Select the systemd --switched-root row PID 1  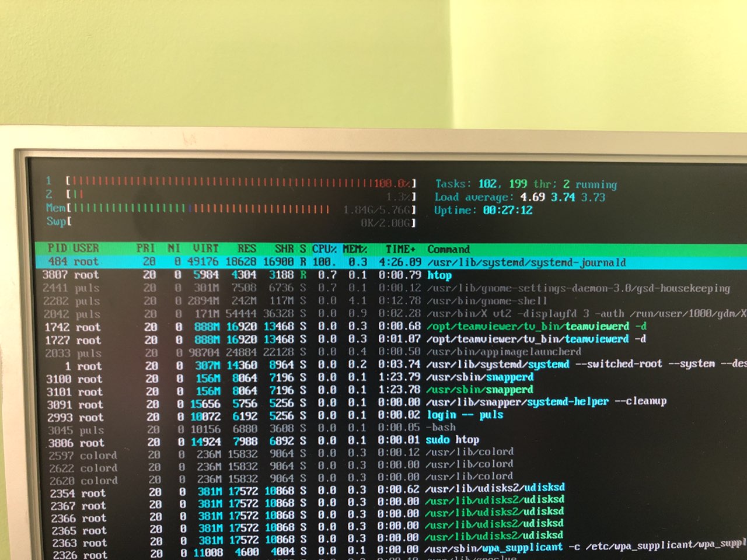(391, 365)
